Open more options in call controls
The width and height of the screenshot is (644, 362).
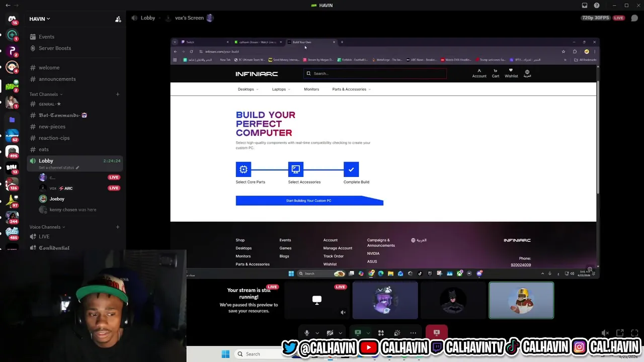413,333
